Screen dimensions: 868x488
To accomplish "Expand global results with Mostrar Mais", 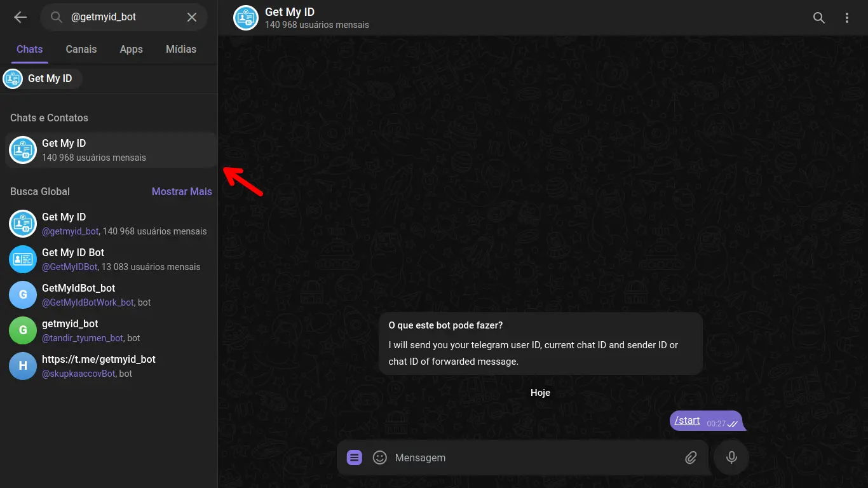I will [182, 191].
